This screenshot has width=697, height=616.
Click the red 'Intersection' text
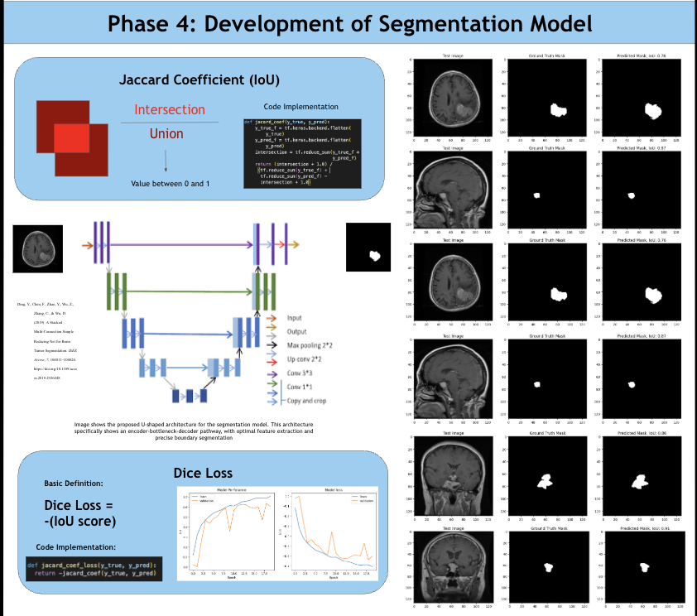170,109
